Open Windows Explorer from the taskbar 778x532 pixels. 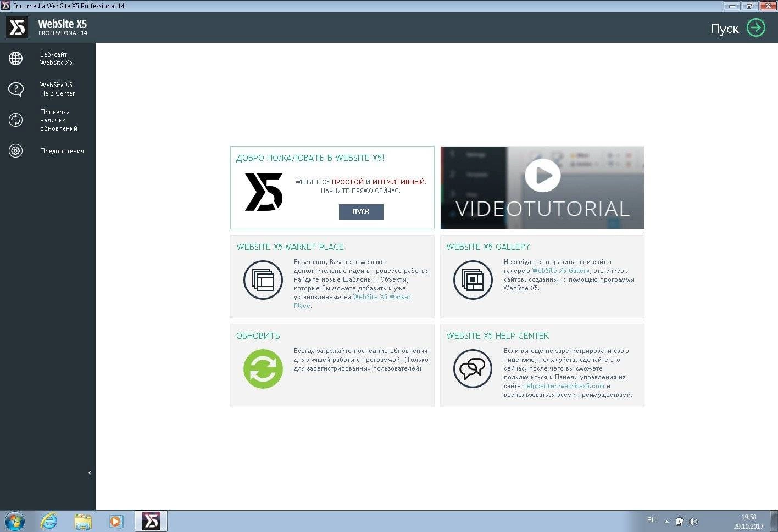click(x=83, y=521)
